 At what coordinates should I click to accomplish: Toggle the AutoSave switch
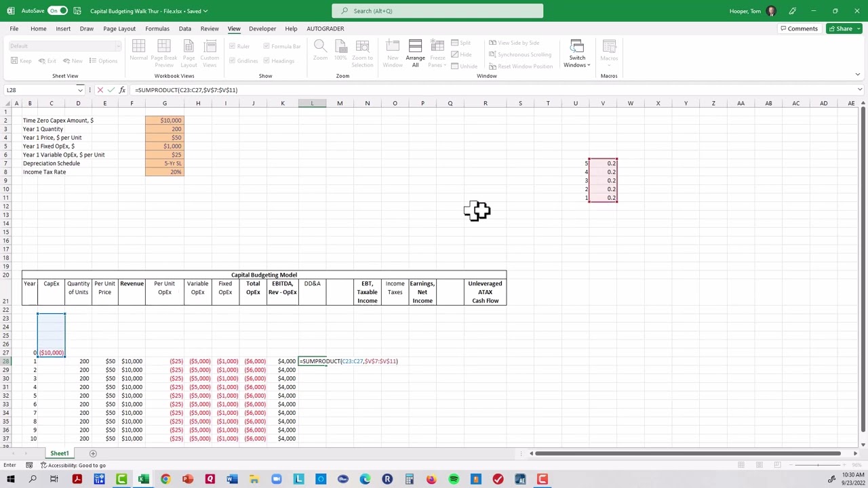(58, 11)
